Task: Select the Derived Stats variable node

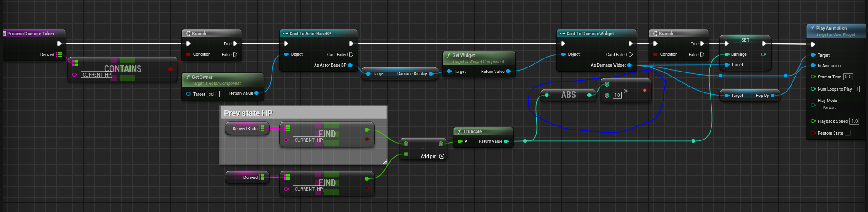Action: pyautogui.click(x=247, y=129)
